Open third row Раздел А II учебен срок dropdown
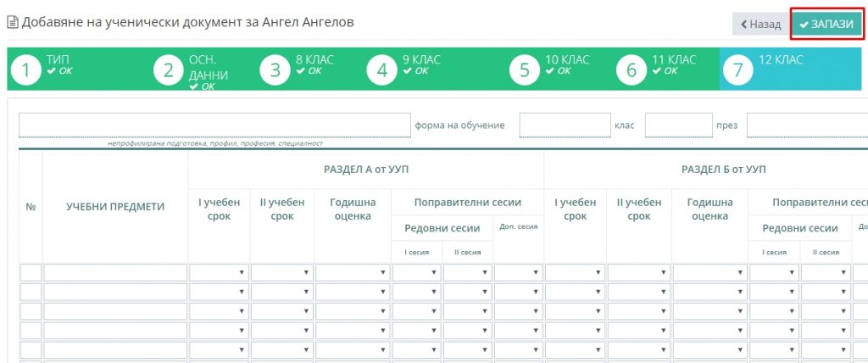This screenshot has width=868, height=363. (281, 311)
